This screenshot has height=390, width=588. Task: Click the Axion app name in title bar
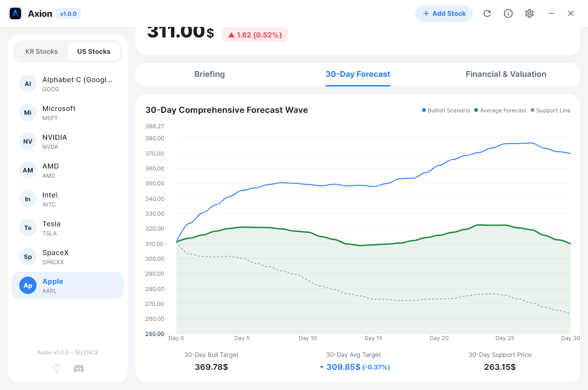pyautogui.click(x=40, y=13)
